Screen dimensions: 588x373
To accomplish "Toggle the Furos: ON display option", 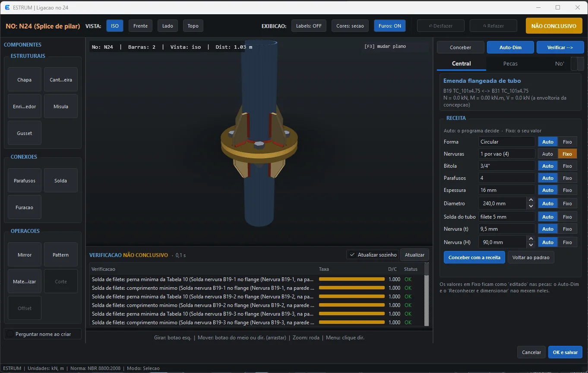I will (390, 26).
